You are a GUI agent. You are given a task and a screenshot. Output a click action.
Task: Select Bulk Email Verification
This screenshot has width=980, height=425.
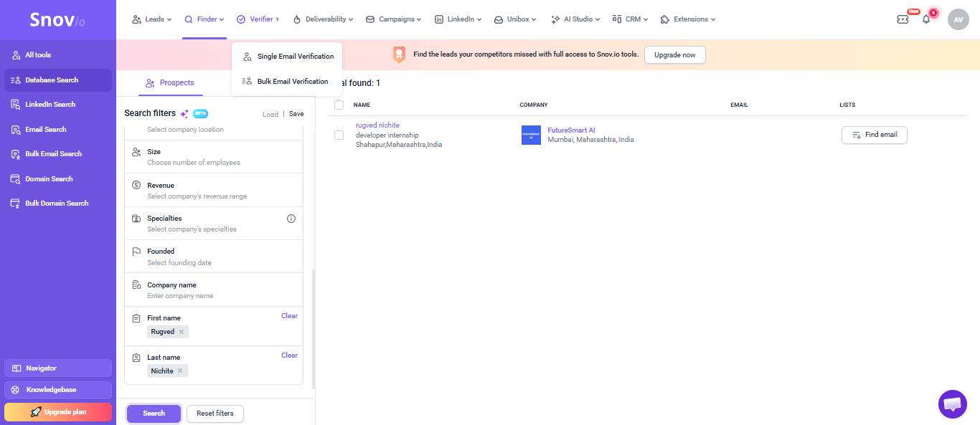287,81
